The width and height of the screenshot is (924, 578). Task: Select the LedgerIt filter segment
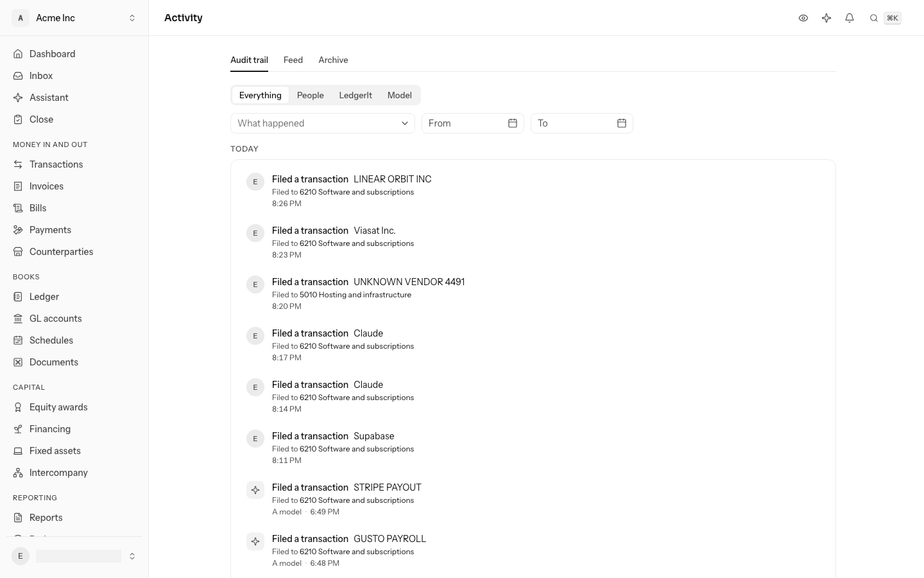[x=355, y=95]
